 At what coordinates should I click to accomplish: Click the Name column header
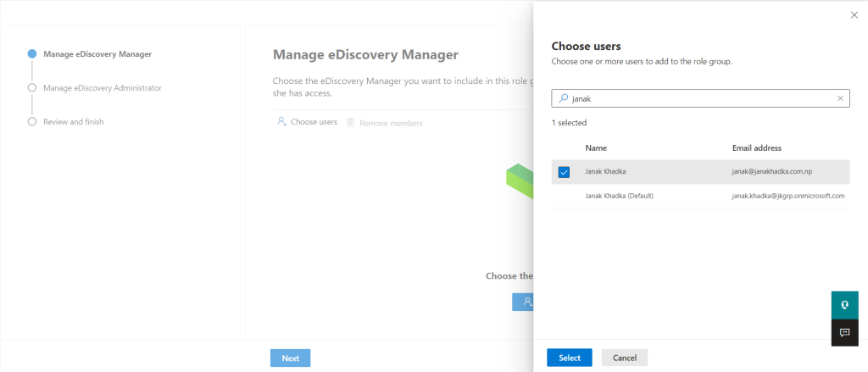[x=596, y=148]
